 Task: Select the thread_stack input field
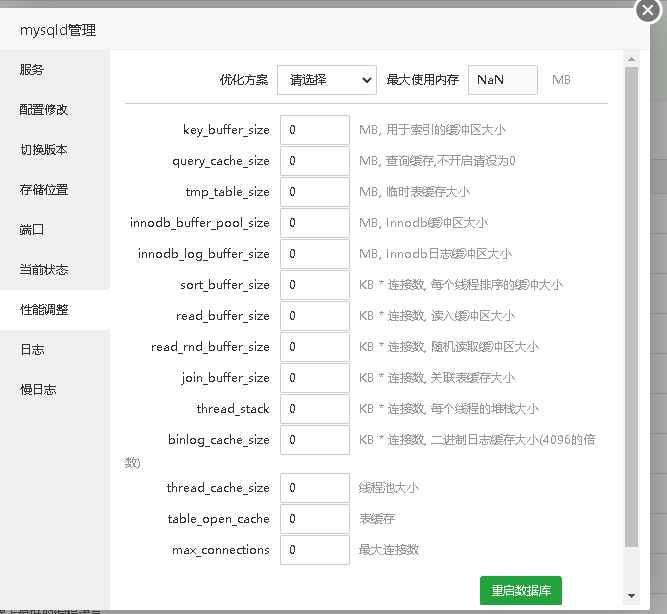(315, 409)
